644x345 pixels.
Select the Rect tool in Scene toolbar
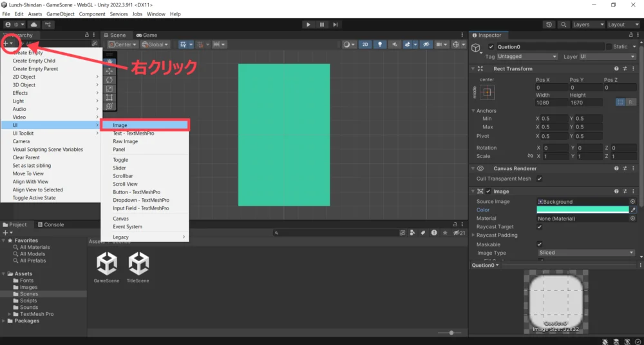[109, 97]
